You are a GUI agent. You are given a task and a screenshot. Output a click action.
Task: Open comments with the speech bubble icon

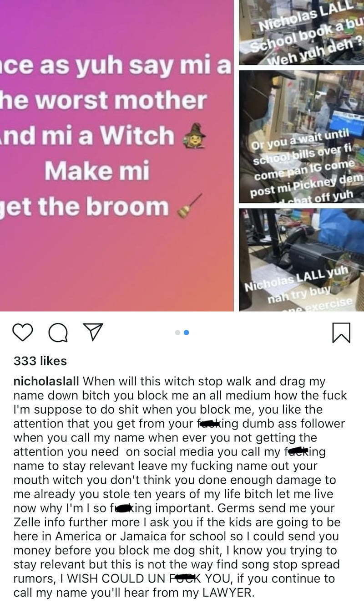coord(57,333)
